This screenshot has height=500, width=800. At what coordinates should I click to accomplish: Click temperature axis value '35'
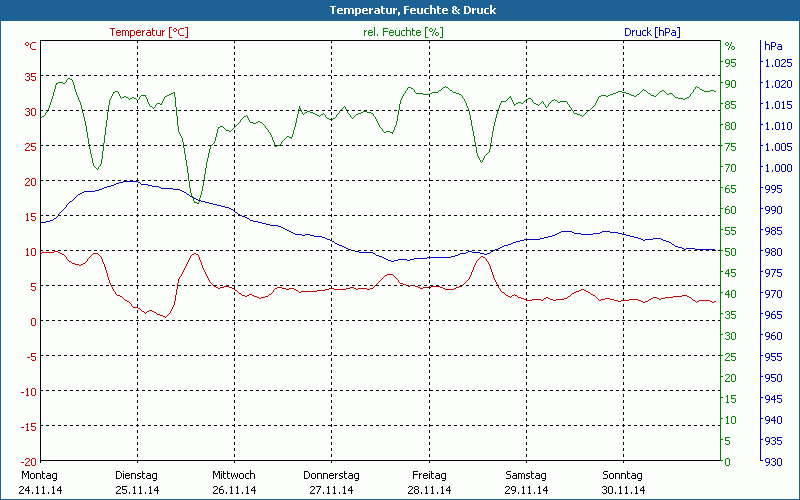31,77
